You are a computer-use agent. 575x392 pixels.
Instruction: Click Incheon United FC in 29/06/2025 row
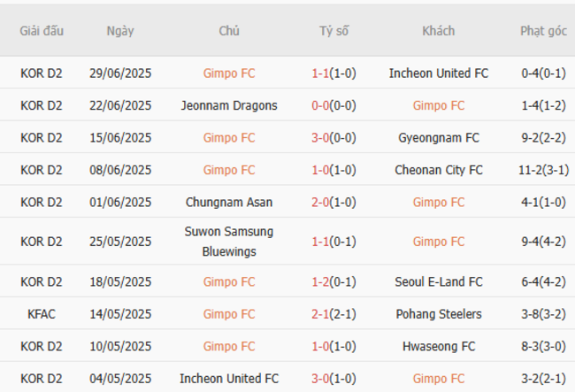(439, 73)
